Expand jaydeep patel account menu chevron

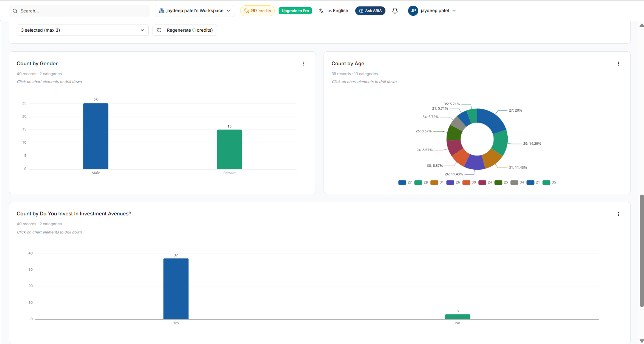click(x=454, y=11)
